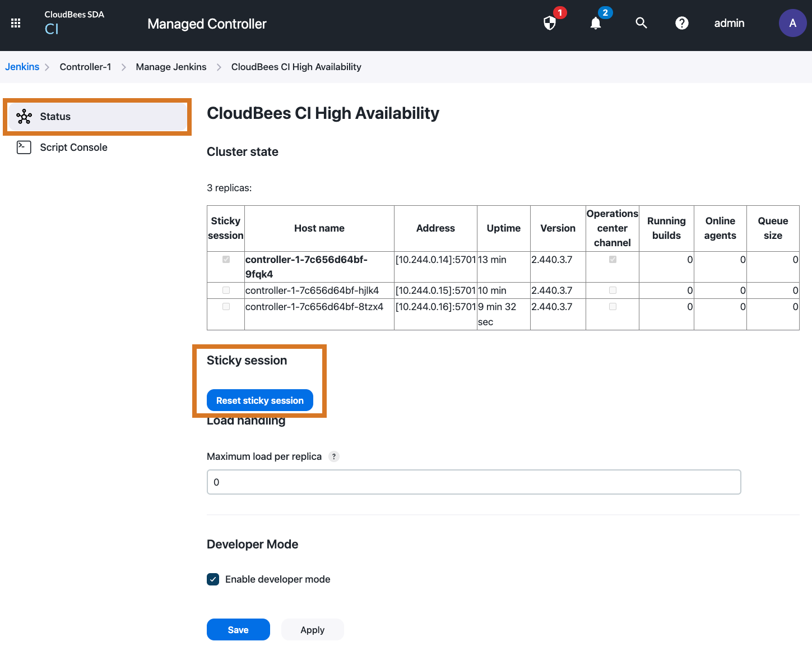
Task: Toggle operations center channel checkbox for hjlk4
Action: pyautogui.click(x=613, y=290)
